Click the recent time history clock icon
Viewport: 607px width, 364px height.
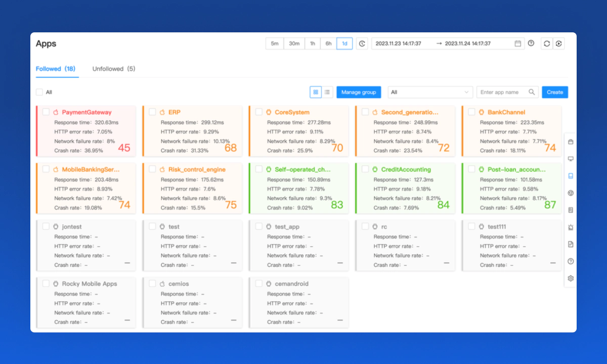(x=362, y=43)
